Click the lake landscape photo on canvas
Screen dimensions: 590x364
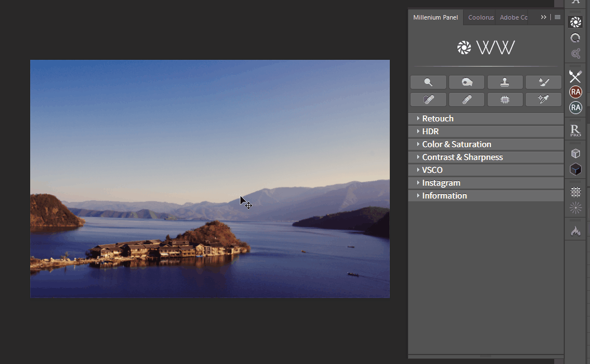point(210,178)
